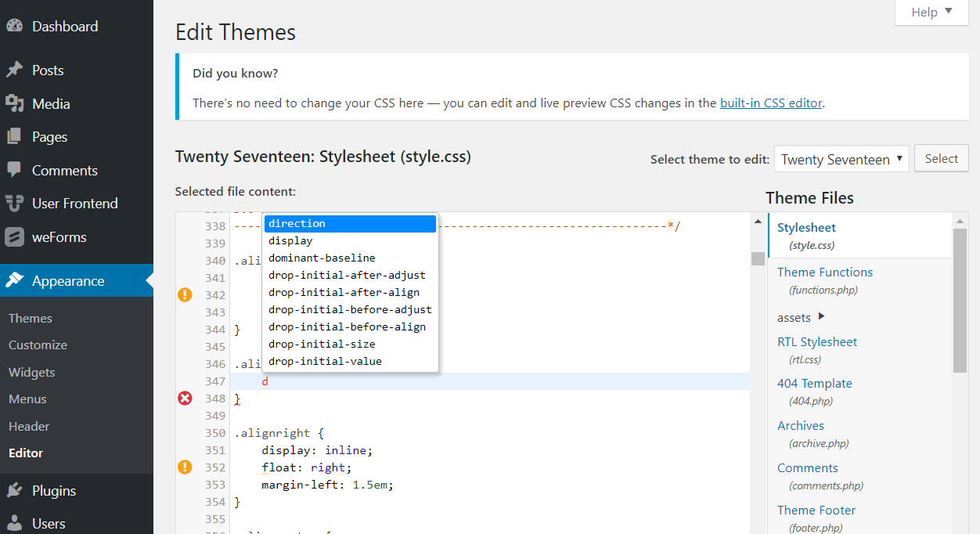The width and height of the screenshot is (980, 534).
Task: Open the Widgets submenu item
Action: 32,372
